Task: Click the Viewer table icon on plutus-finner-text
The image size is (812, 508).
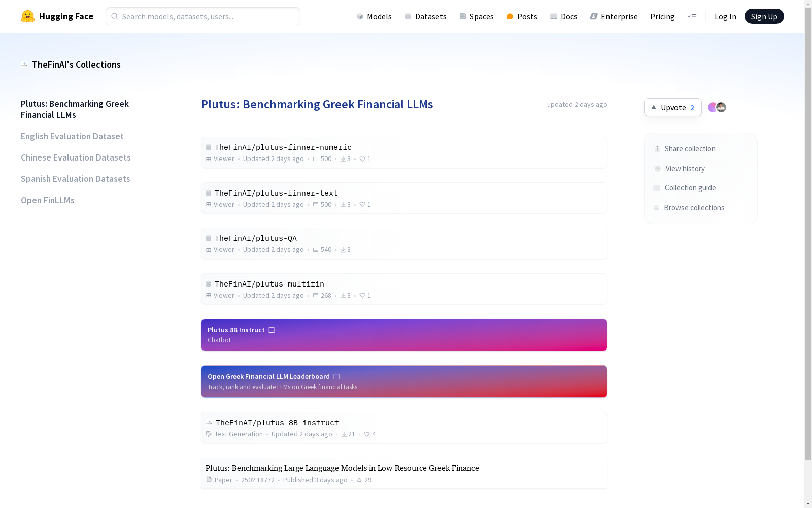Action: (209, 205)
